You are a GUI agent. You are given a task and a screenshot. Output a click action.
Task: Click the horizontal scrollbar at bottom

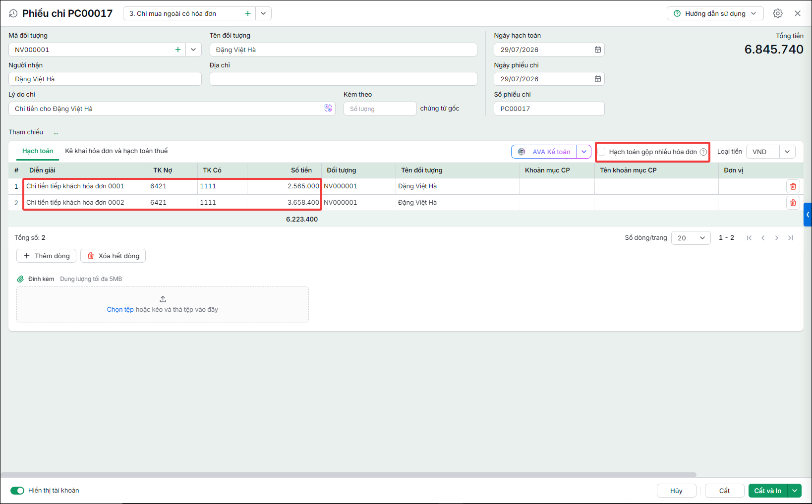pyautogui.click(x=348, y=475)
